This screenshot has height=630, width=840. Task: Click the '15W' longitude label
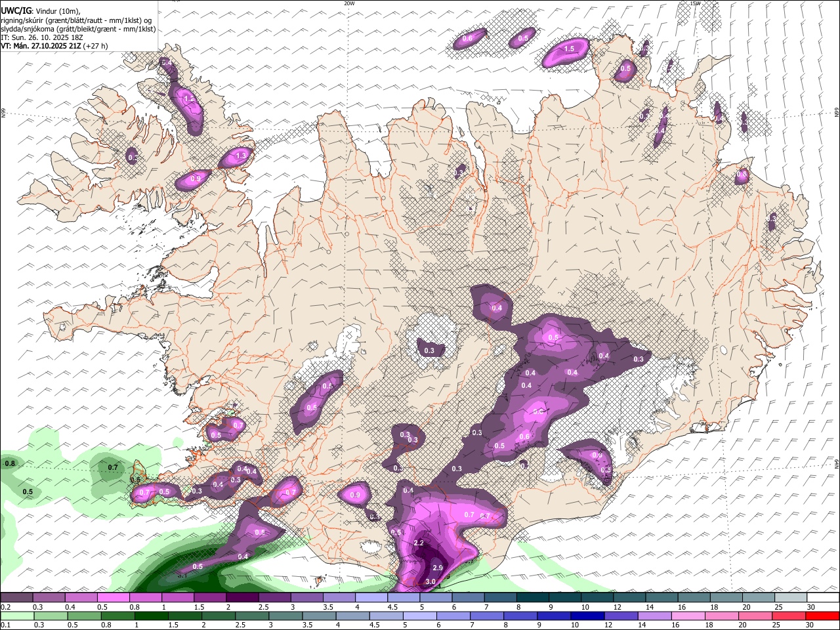695,3
